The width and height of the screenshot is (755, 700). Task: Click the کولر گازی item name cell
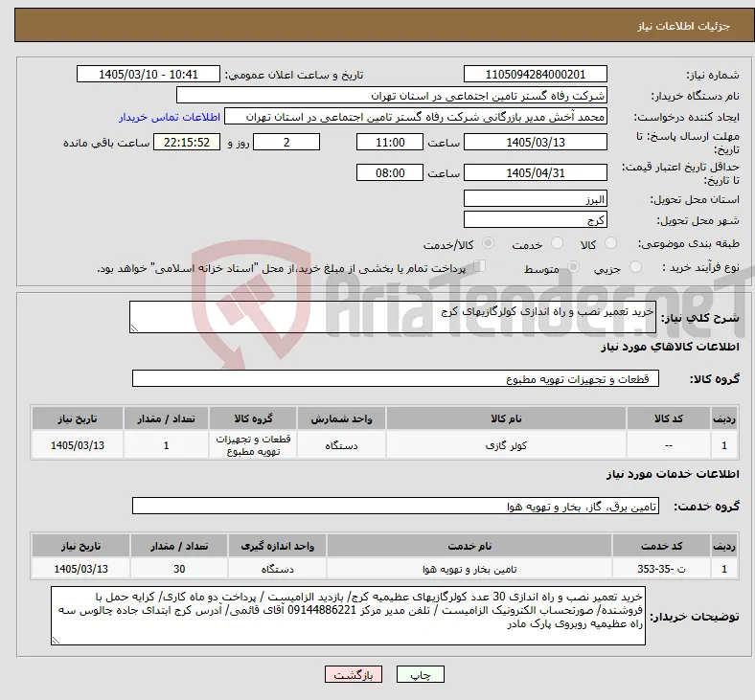coord(506,445)
